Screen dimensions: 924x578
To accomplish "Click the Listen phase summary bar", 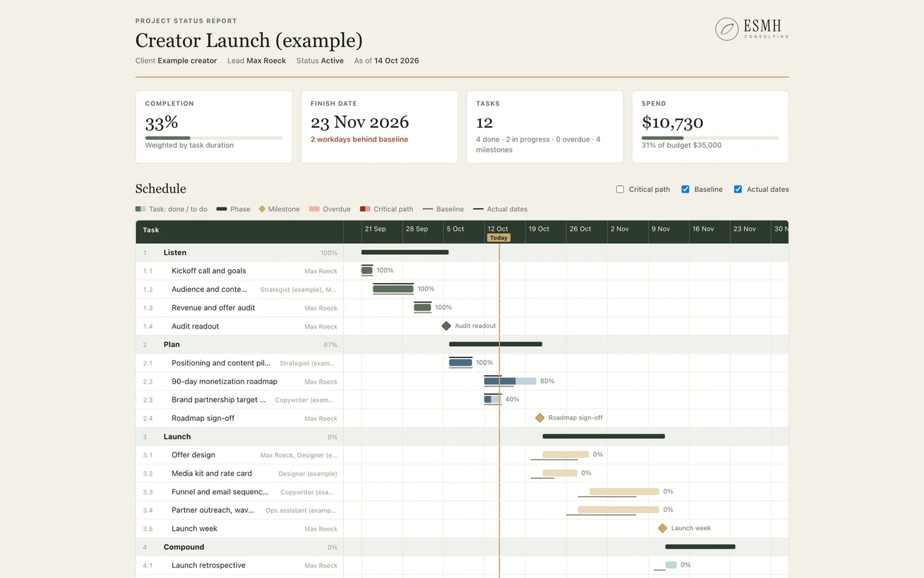I will tap(405, 252).
